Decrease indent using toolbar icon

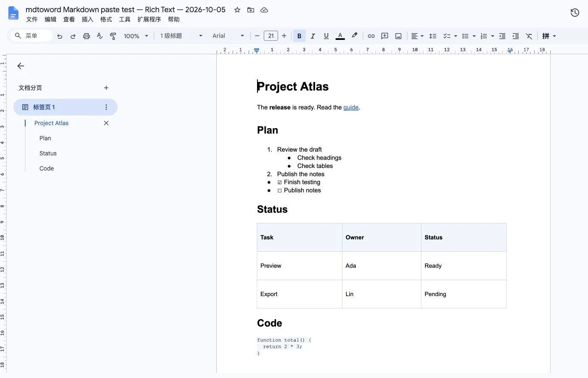(x=502, y=36)
